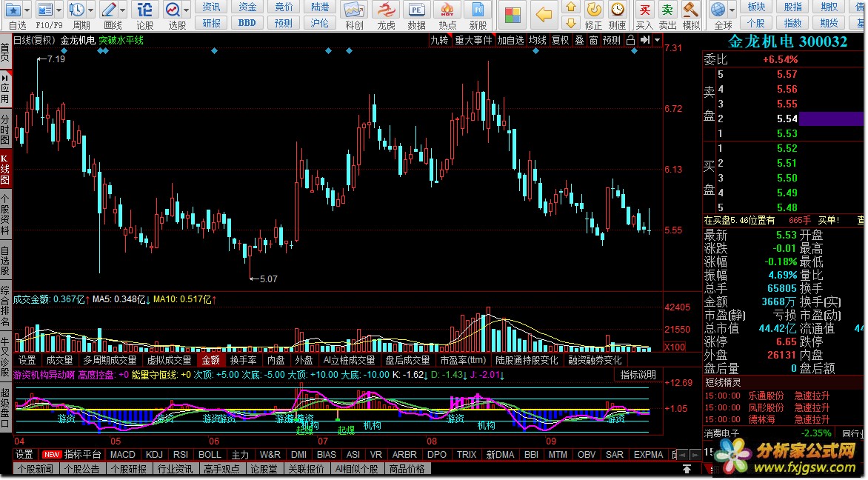Select the sell level 2 price 5.54
This screenshot has height=480, width=868.
coord(787,119)
